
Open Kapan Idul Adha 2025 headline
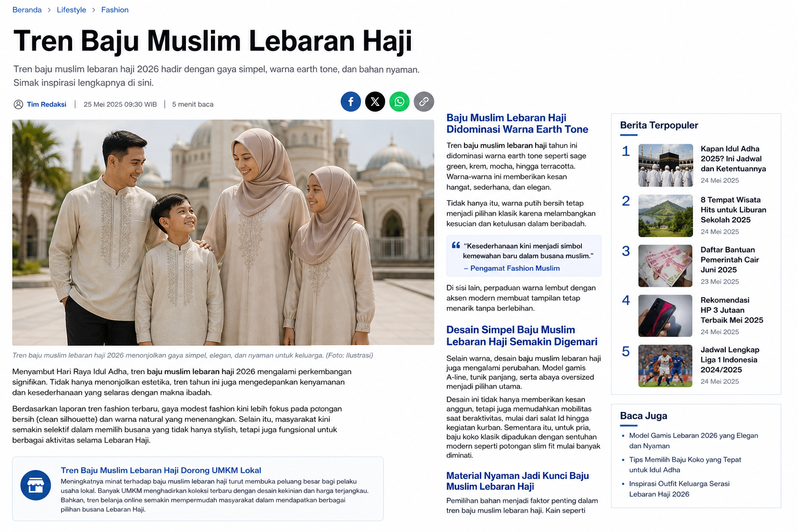(x=733, y=158)
